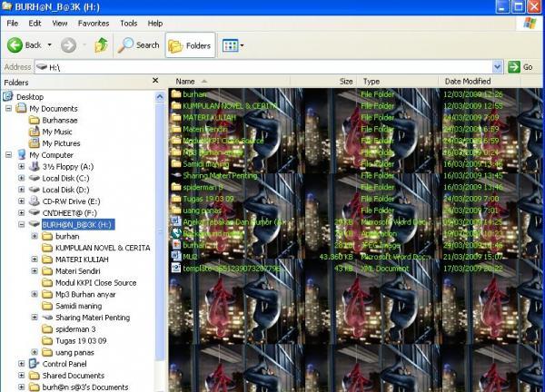Image resolution: width=545 pixels, height=392 pixels.
Task: Click folder tree scrollbar up arrow
Action: (160, 96)
